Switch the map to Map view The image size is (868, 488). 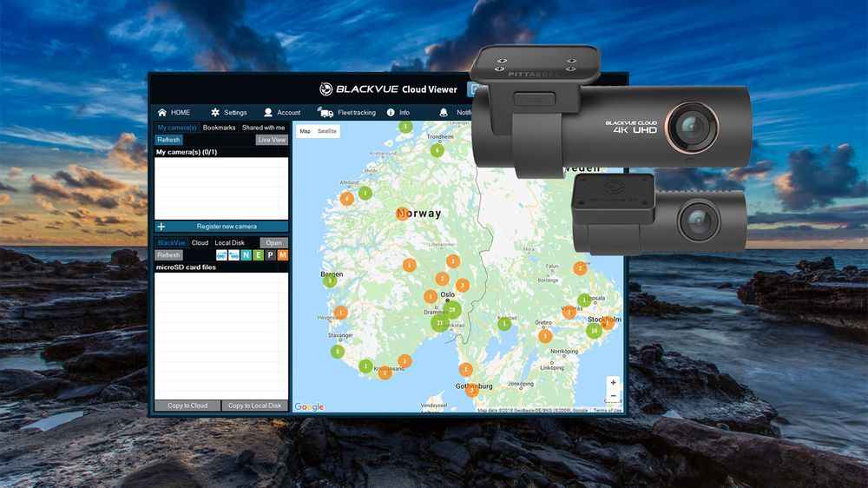[305, 131]
